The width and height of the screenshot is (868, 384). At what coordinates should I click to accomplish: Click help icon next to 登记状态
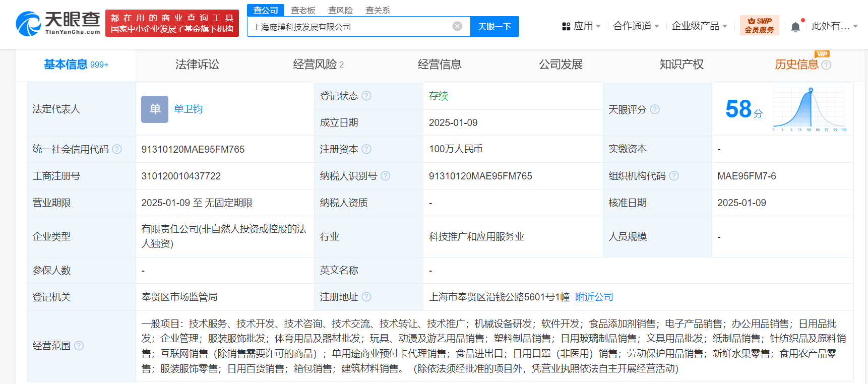click(366, 96)
